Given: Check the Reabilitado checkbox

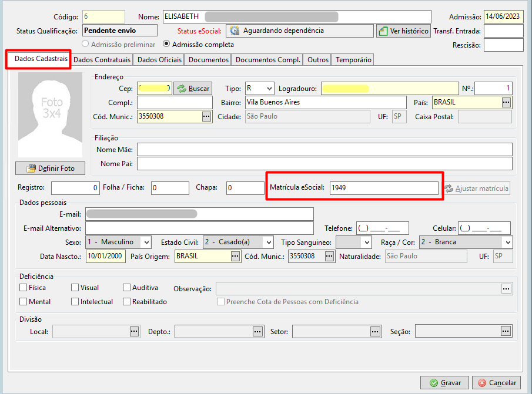Looking at the screenshot, I should (126, 301).
